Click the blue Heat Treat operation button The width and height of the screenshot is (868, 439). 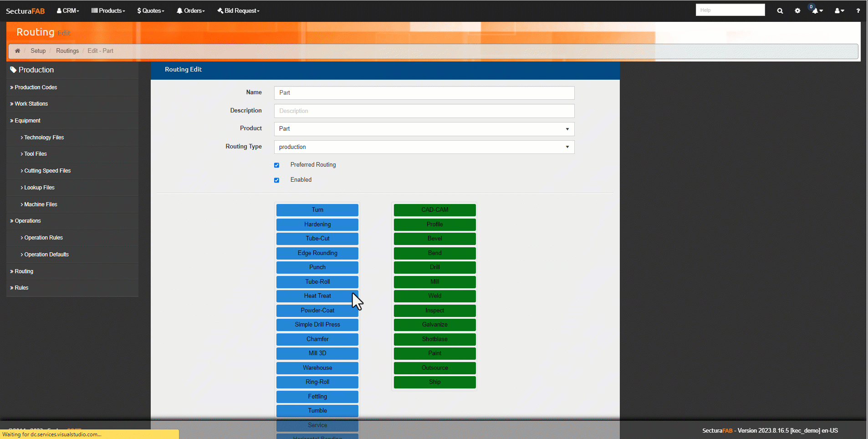tap(317, 296)
